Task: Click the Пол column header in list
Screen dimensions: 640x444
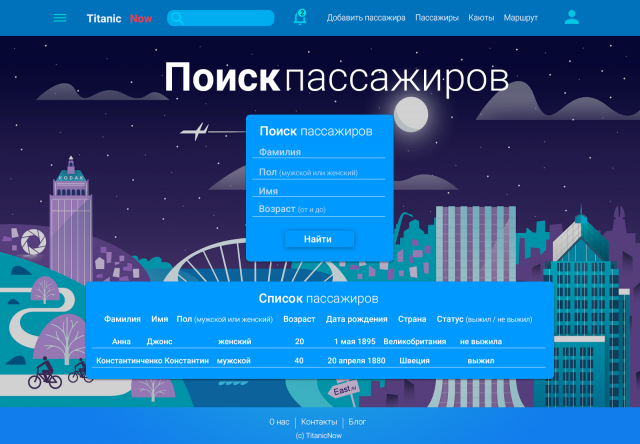Action: coord(224,319)
